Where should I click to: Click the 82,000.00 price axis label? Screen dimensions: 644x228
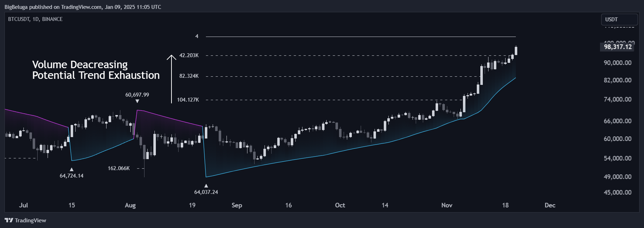coord(617,80)
